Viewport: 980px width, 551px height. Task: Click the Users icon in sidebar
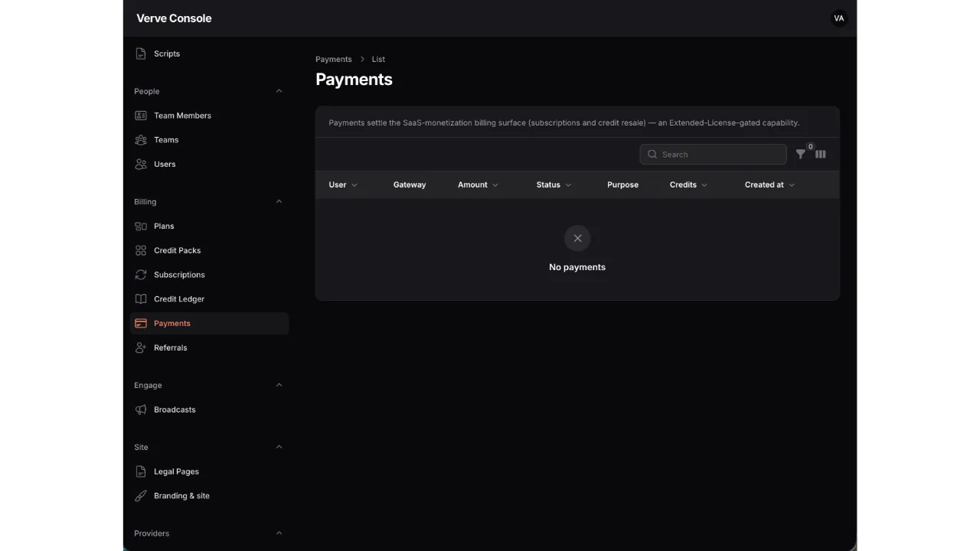coord(141,164)
